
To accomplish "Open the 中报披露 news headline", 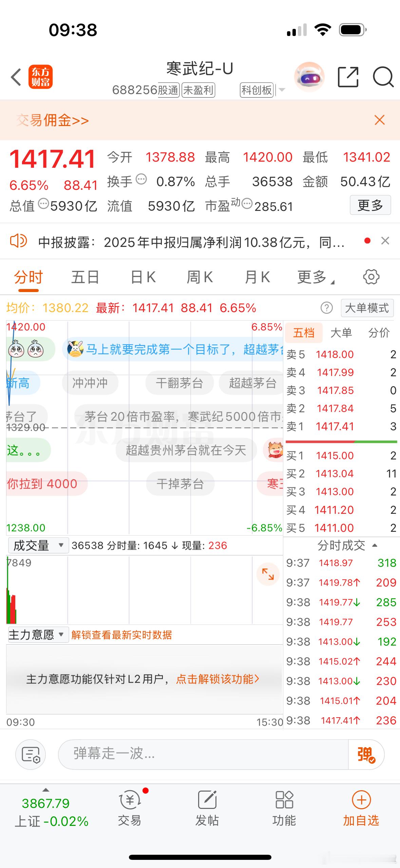I will coord(191,242).
